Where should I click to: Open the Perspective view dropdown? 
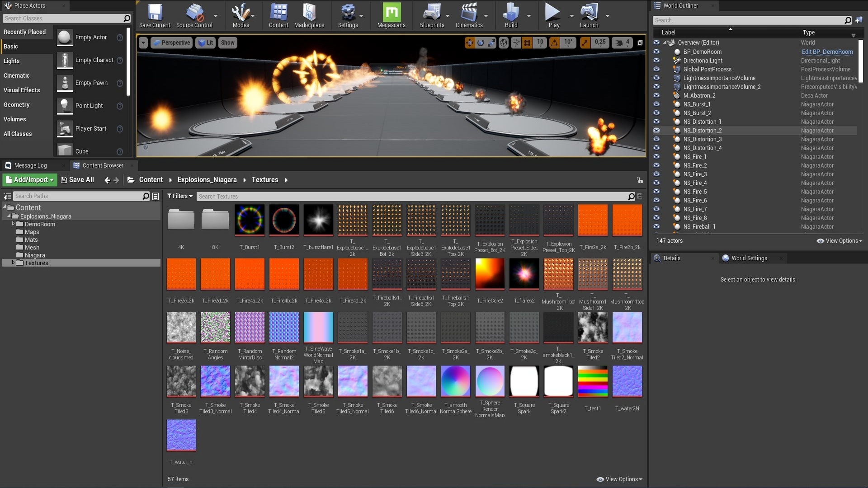click(x=172, y=42)
